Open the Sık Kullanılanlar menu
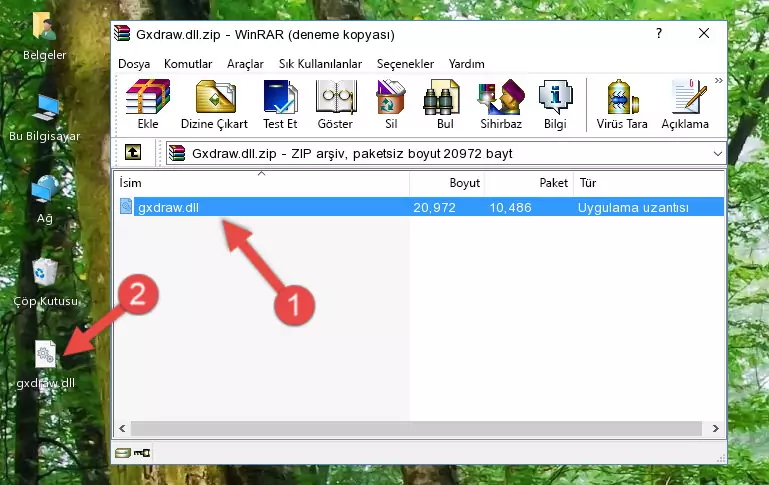Viewport: 769px width, 485px height. 320,64
